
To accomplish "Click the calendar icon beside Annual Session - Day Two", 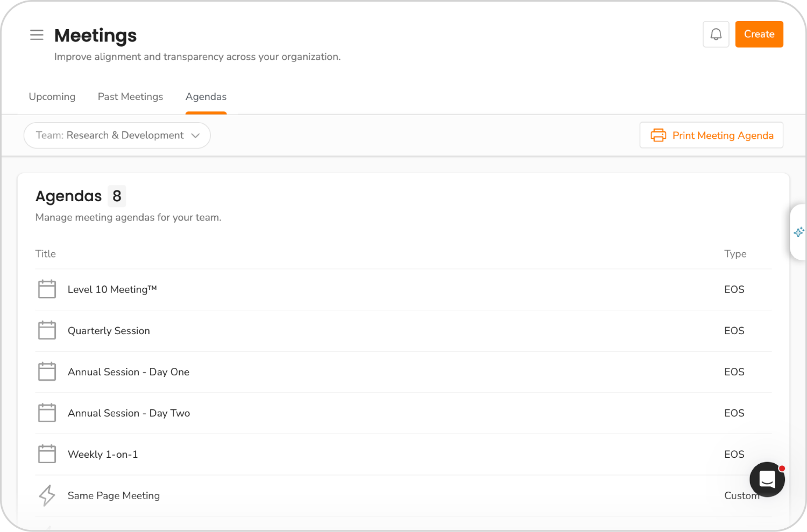I will pyautogui.click(x=47, y=412).
